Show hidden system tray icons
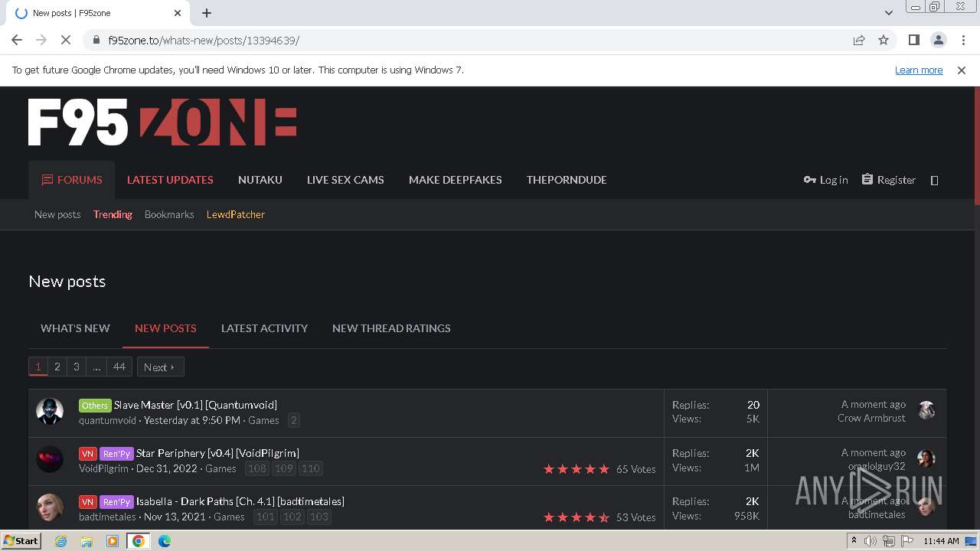 coord(854,541)
